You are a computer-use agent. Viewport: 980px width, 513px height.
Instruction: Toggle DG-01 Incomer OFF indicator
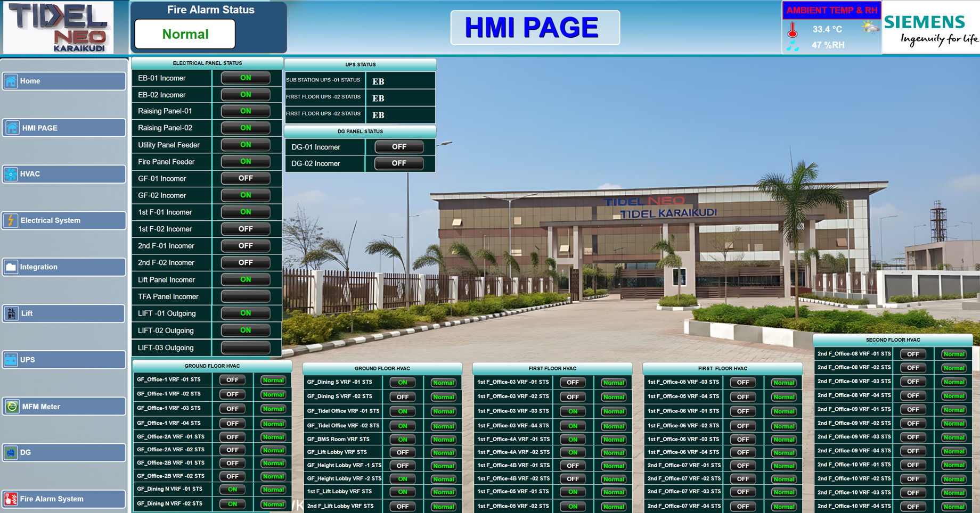point(399,147)
